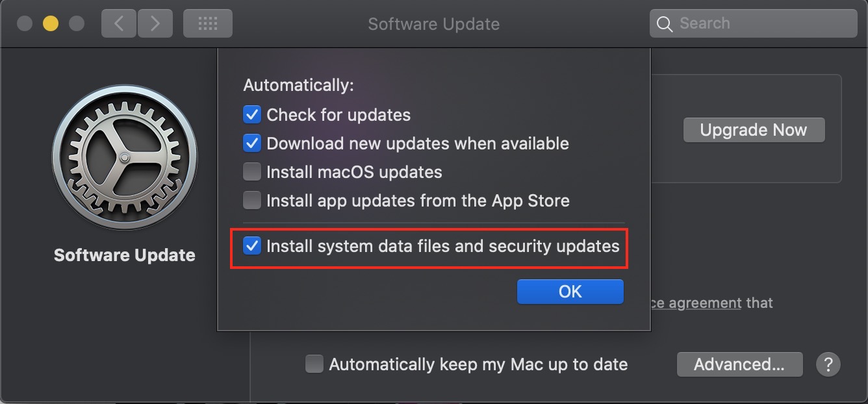This screenshot has height=404, width=868.
Task: Minimize the window using the yellow button
Action: click(x=51, y=24)
